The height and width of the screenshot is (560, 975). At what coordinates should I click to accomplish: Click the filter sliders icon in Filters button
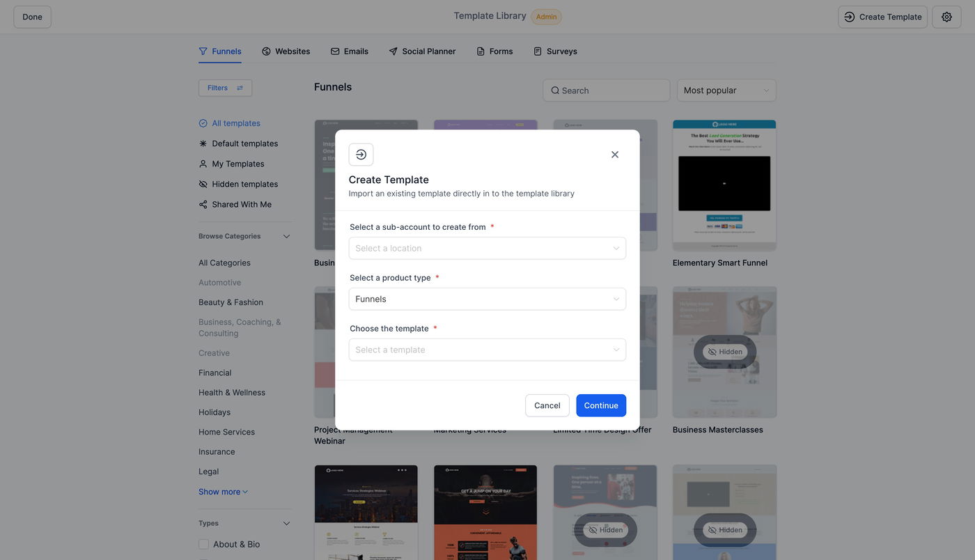click(240, 88)
